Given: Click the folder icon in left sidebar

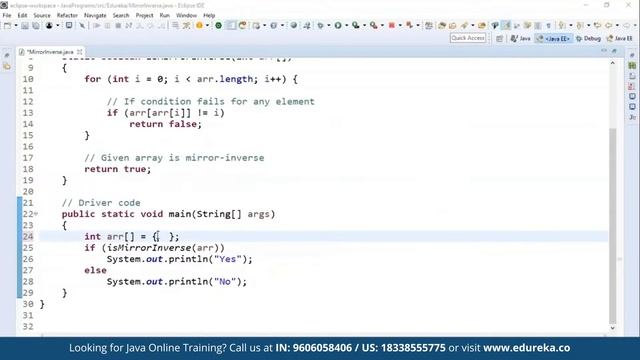Looking at the screenshot, I should coord(7,66).
